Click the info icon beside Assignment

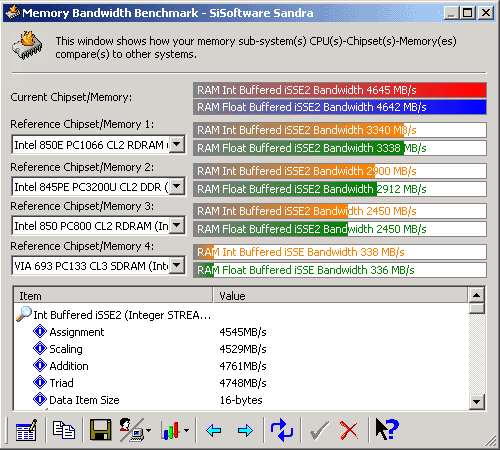coord(40,331)
